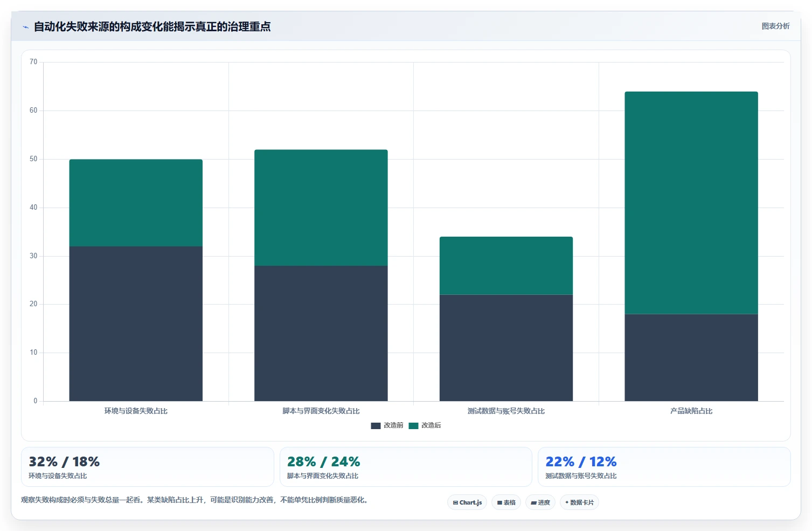The image size is (812, 531).
Task: Click dark 改造前 bar for 测试数据与账号失败占比
Action: point(506,348)
